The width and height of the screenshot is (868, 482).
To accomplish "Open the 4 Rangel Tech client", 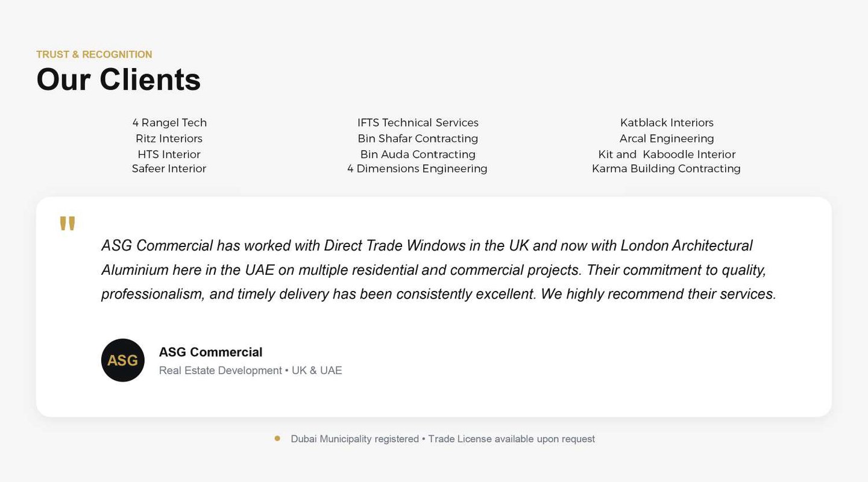I will coord(169,123).
